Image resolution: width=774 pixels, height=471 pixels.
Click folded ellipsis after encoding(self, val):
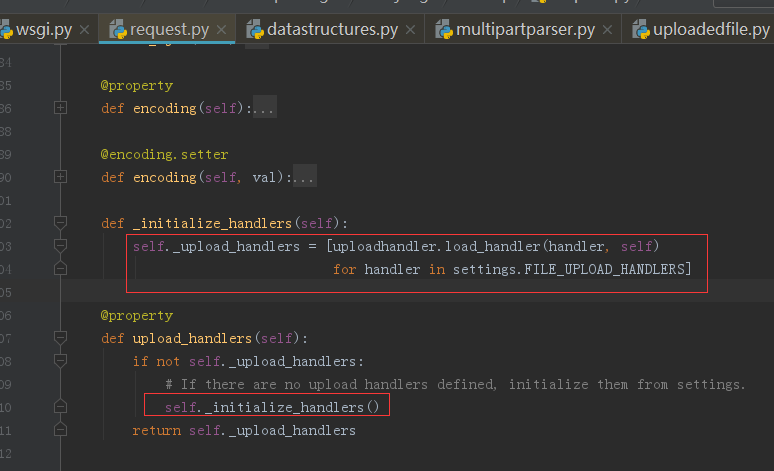click(305, 177)
